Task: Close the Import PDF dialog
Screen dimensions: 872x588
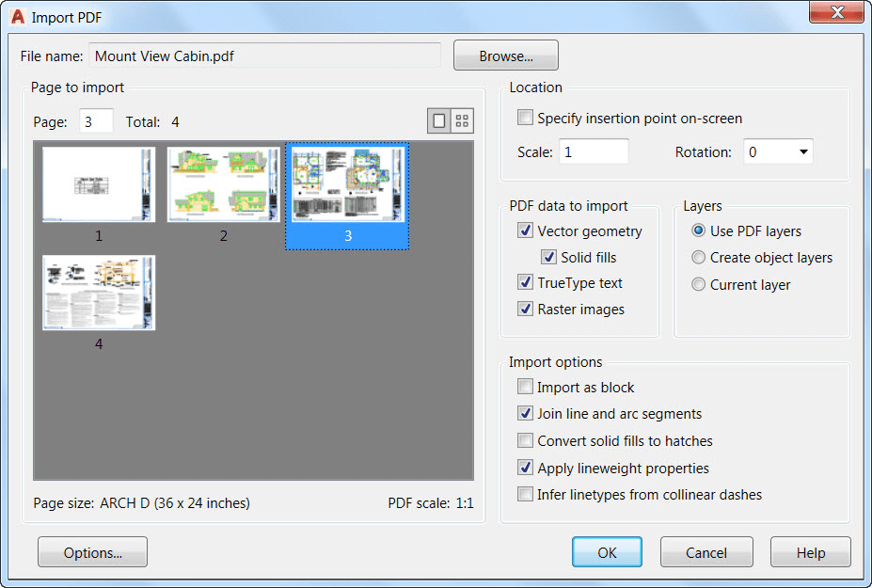Action: tap(836, 12)
